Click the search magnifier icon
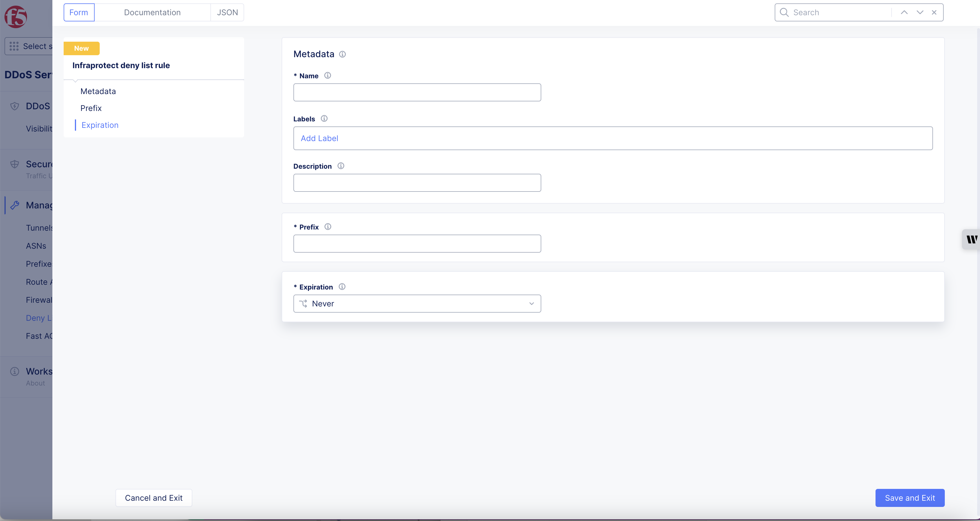 click(784, 13)
